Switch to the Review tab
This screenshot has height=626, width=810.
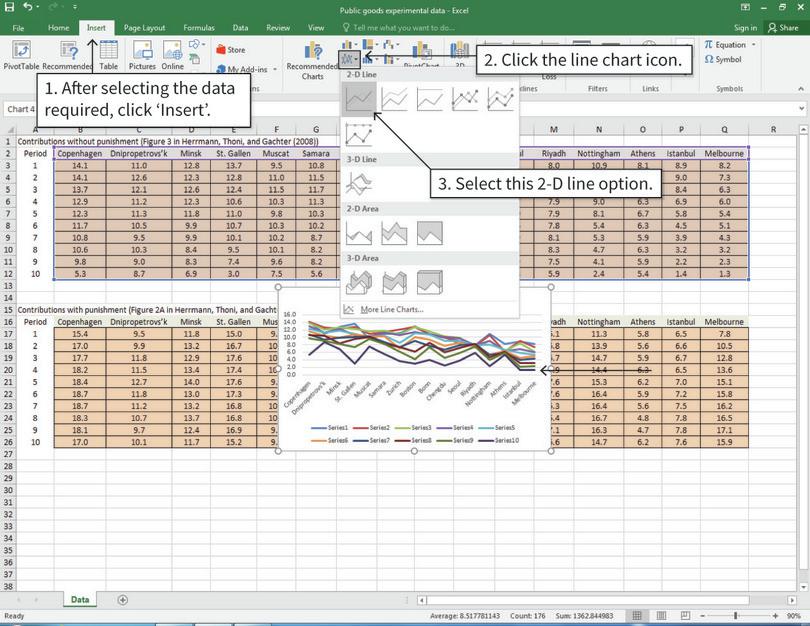(278, 28)
